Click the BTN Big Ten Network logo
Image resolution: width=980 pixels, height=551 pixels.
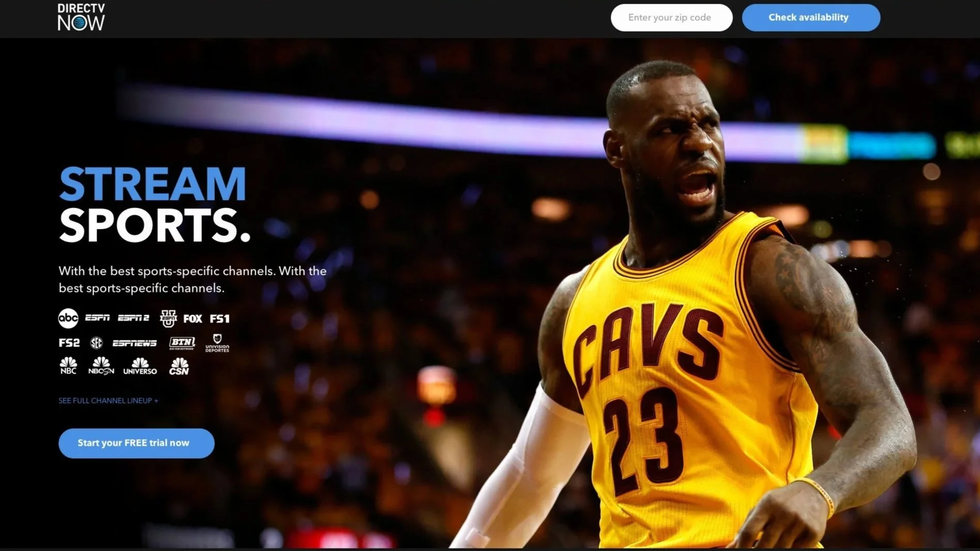click(x=182, y=343)
